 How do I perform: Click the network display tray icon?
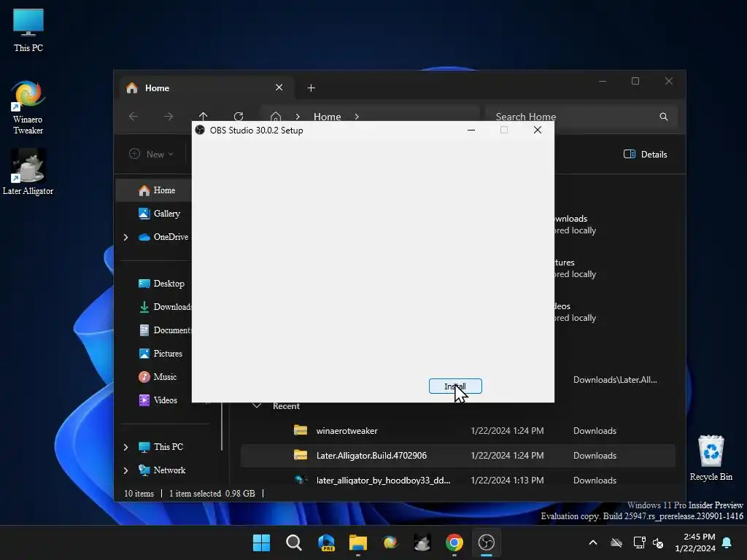coord(639,542)
